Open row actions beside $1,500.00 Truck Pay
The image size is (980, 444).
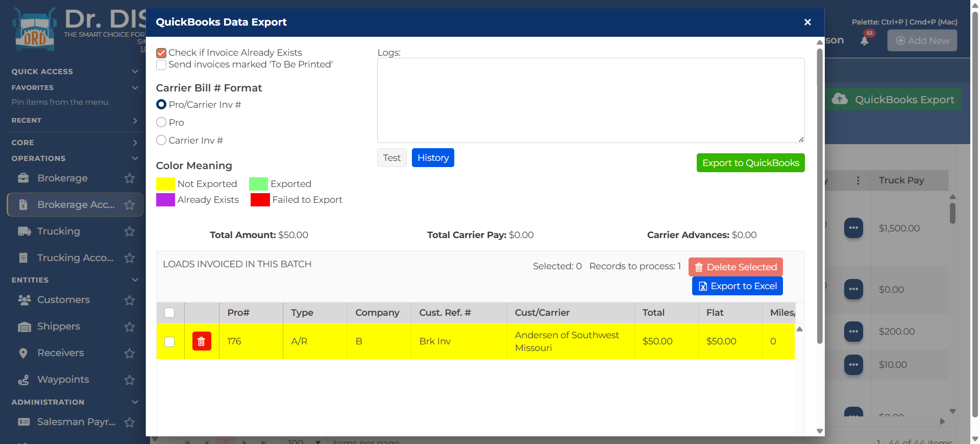pyautogui.click(x=853, y=228)
